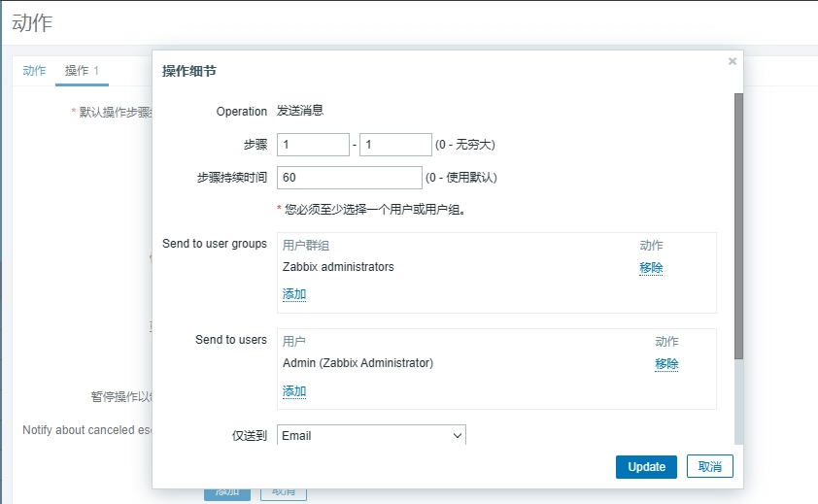Add a user group via 添加 link

[294, 294]
